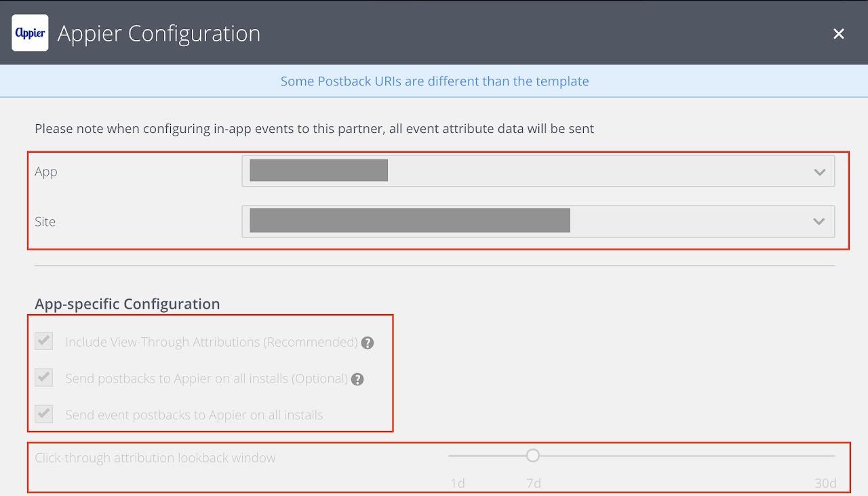The image size is (868, 496).
Task: Click the 7d label under the slider
Action: pyautogui.click(x=534, y=483)
